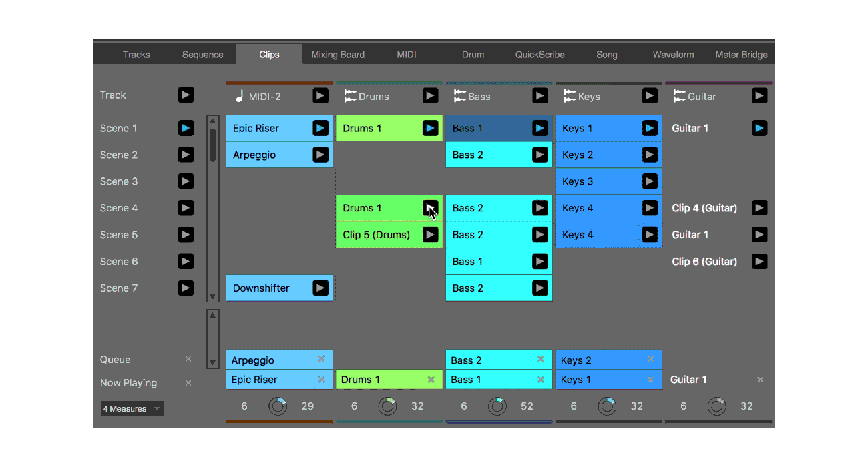The height and width of the screenshot is (467, 868).
Task: Open the MIDI tab
Action: click(407, 55)
